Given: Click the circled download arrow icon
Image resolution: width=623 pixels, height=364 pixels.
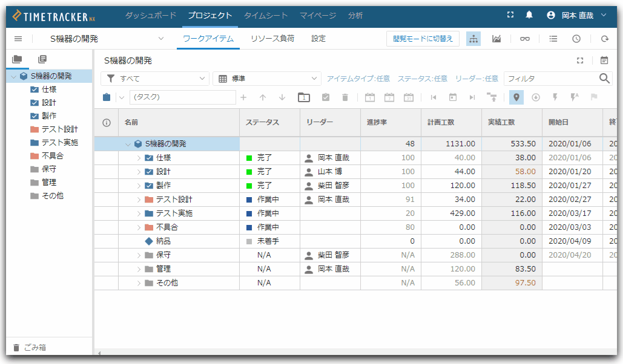Looking at the screenshot, I should (x=536, y=97).
